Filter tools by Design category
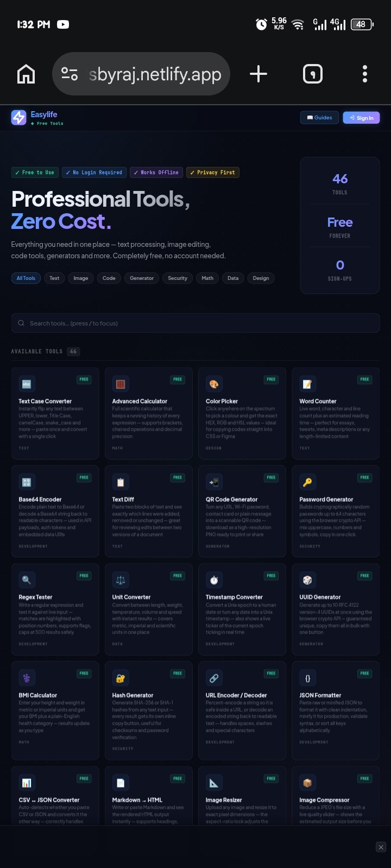 261,278
